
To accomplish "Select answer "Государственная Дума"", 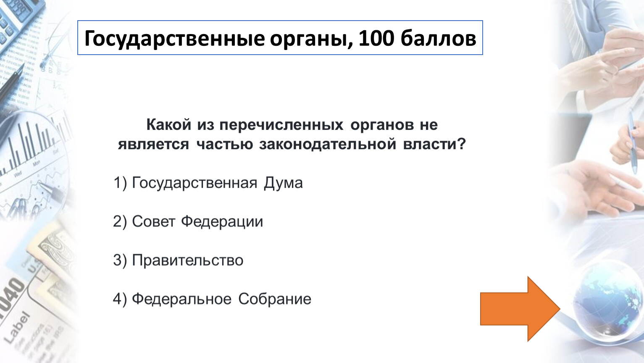I will click(217, 183).
